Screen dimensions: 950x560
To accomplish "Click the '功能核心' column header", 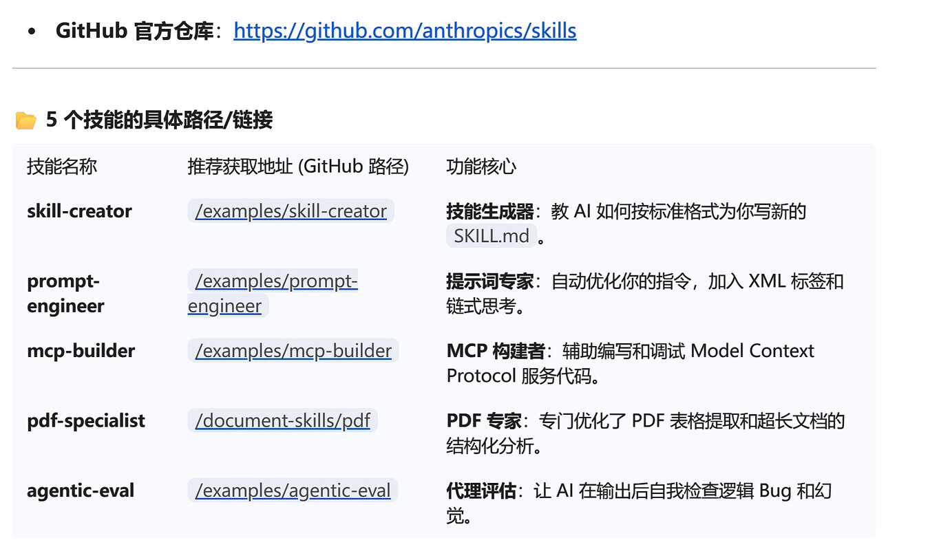I will pyautogui.click(x=481, y=166).
